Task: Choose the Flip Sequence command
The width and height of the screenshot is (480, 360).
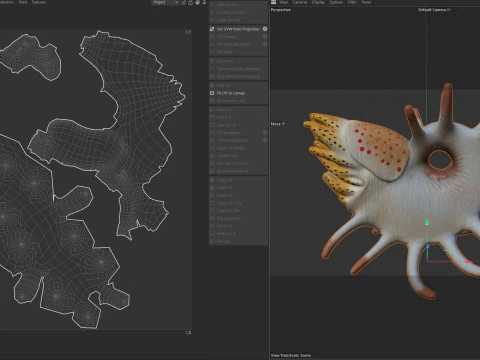Action: pos(228,218)
